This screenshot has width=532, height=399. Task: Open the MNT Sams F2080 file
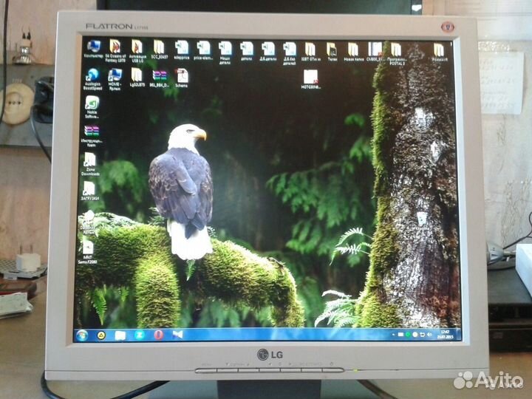pyautogui.click(x=88, y=248)
